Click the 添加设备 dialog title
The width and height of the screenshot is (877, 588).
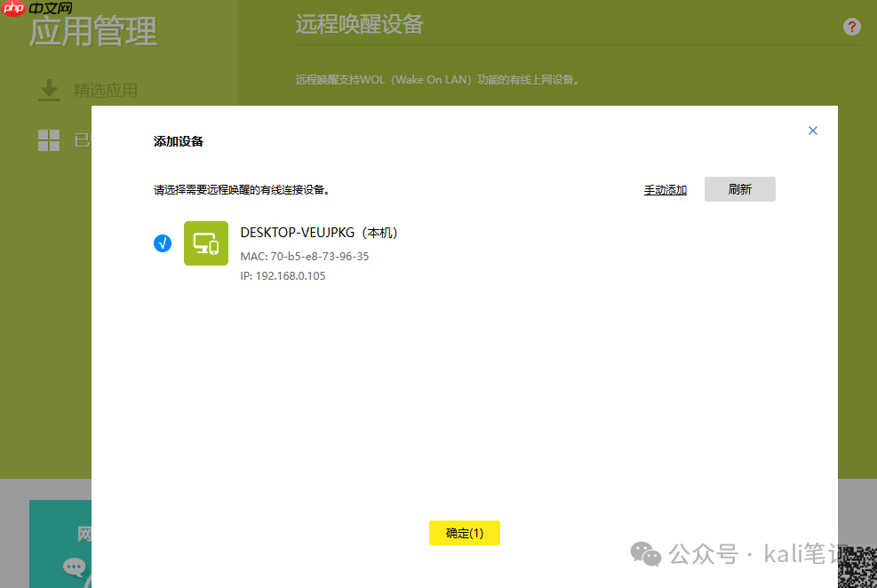pyautogui.click(x=179, y=141)
